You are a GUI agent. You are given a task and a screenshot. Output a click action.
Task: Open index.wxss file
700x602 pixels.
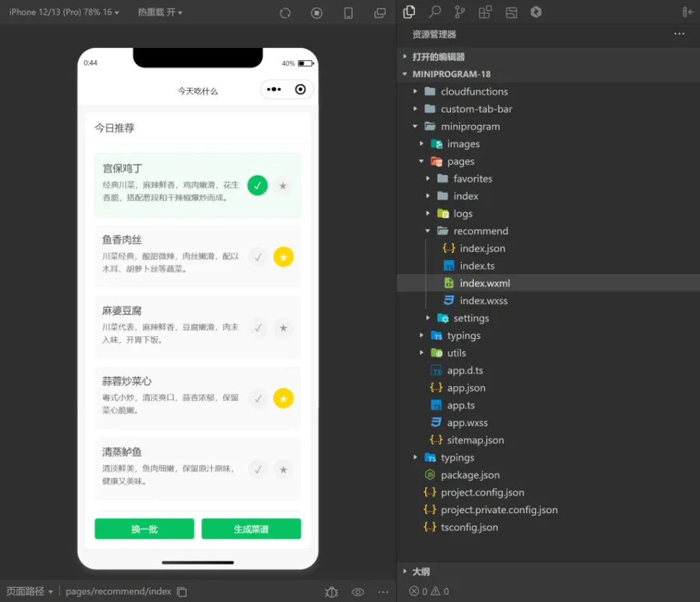(x=548, y=301)
